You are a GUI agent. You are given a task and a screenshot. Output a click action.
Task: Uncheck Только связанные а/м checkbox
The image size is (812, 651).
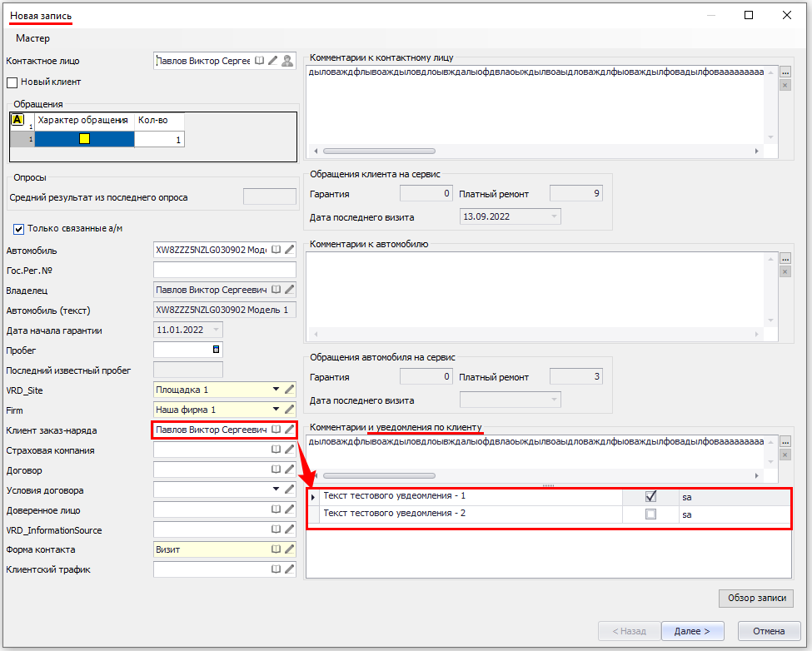19,229
